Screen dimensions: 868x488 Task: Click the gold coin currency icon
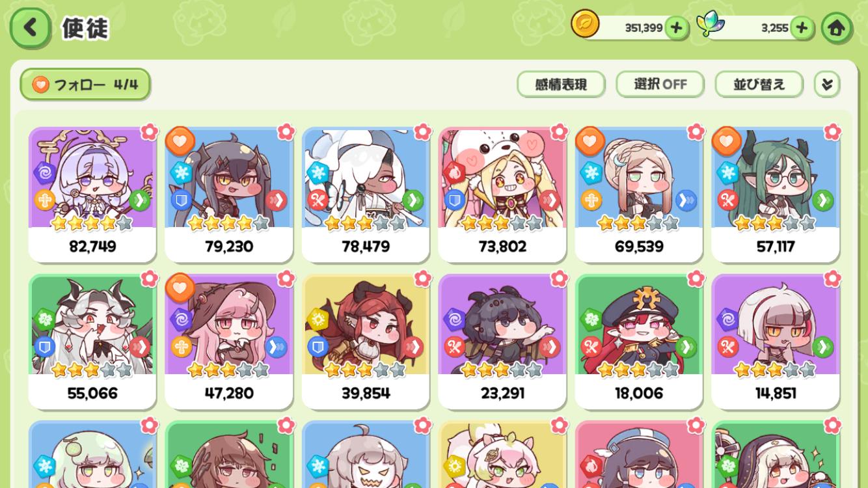coord(585,24)
